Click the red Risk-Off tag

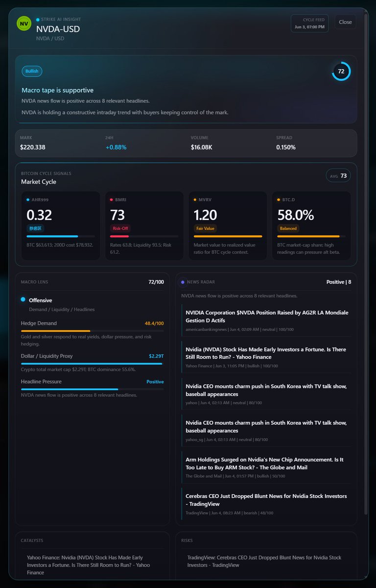tap(120, 228)
